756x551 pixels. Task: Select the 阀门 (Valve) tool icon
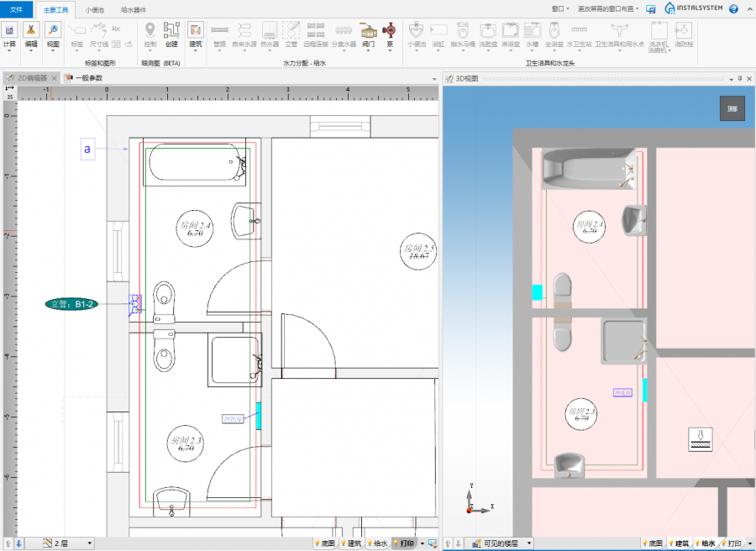coord(367,31)
